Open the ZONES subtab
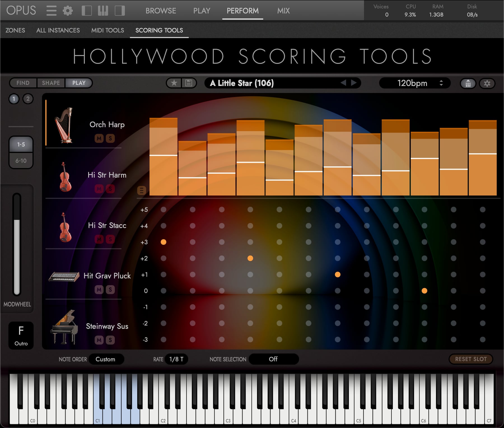The image size is (504, 428). [x=15, y=30]
